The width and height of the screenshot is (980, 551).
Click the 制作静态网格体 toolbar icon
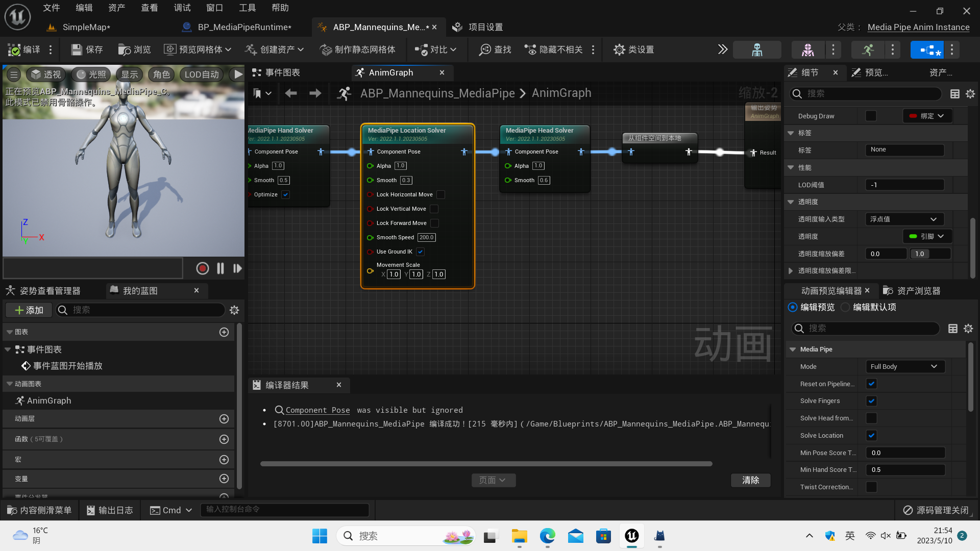pyautogui.click(x=358, y=49)
